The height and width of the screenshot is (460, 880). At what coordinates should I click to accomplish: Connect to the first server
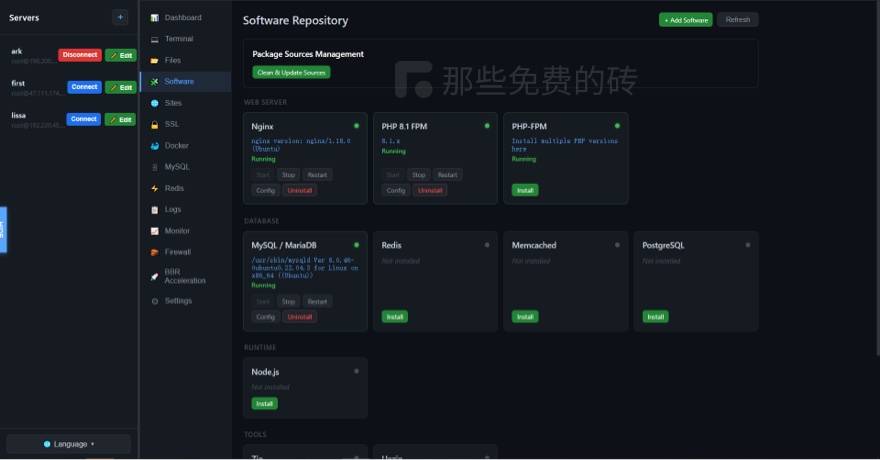pyautogui.click(x=84, y=87)
